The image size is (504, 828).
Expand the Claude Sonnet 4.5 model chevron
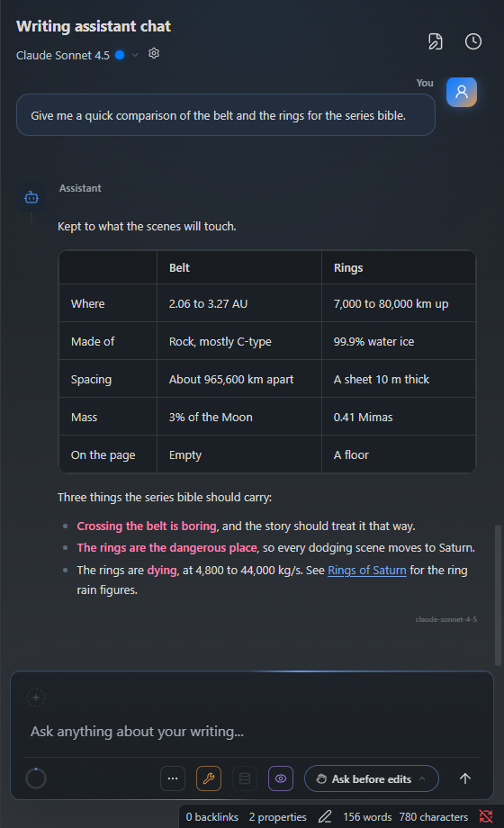point(135,55)
